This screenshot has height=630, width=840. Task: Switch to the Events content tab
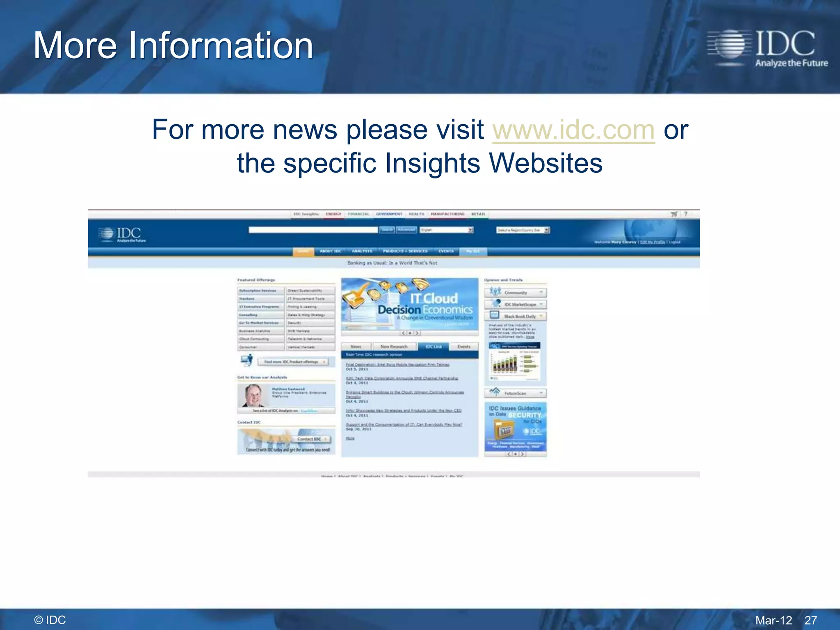click(464, 347)
